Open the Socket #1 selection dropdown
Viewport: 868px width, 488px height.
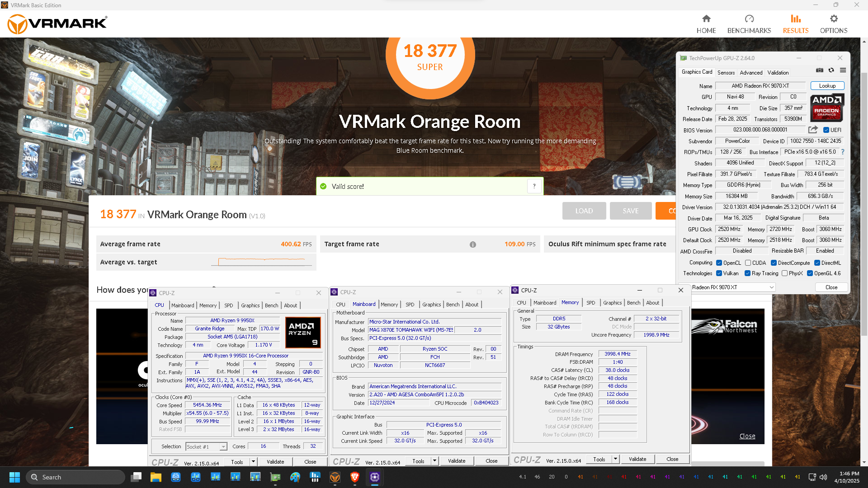[x=206, y=447]
